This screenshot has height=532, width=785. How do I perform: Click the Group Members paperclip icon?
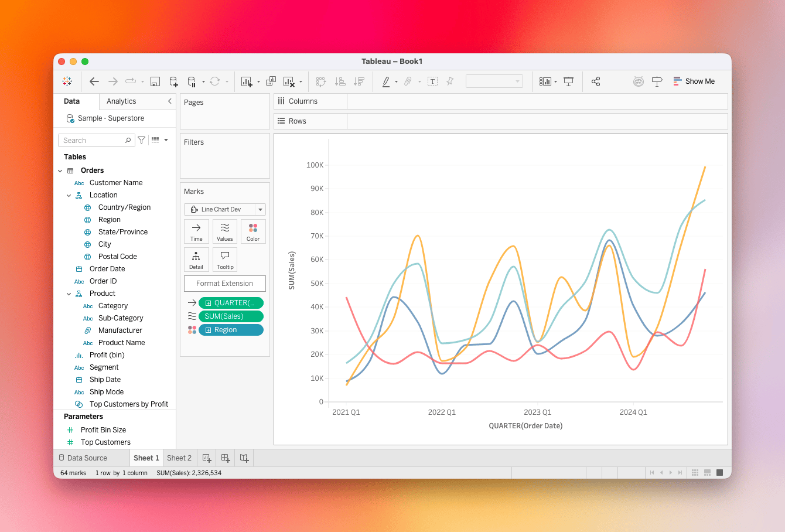coord(408,81)
